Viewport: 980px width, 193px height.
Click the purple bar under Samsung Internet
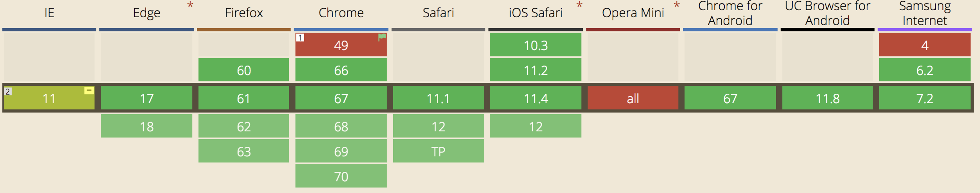click(x=924, y=30)
